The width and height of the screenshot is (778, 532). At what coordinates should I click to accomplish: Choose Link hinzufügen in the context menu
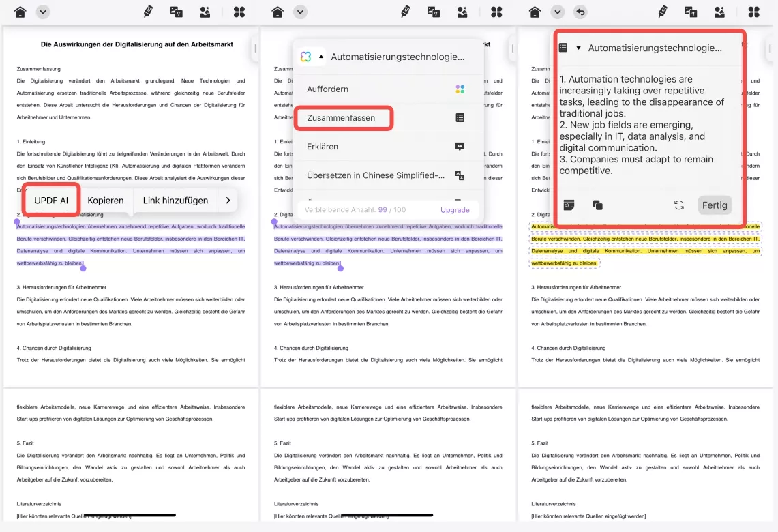(175, 201)
